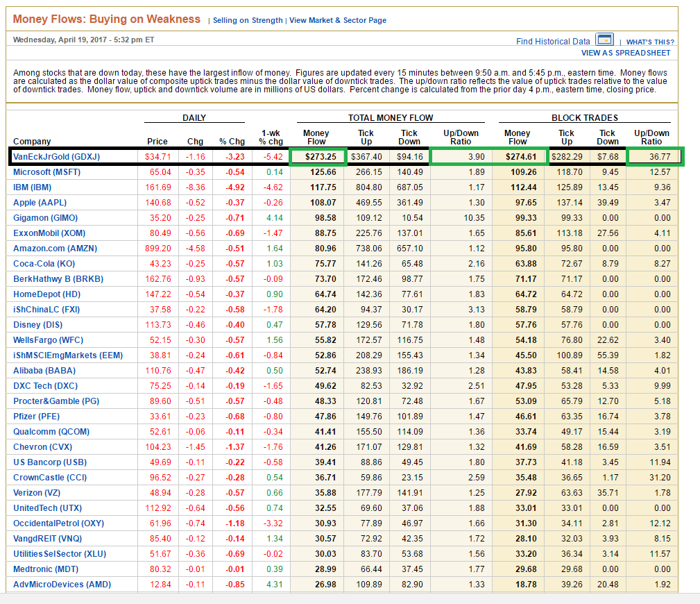Open iShMSCIEmgMarkets (EEM) fund link

(x=68, y=355)
